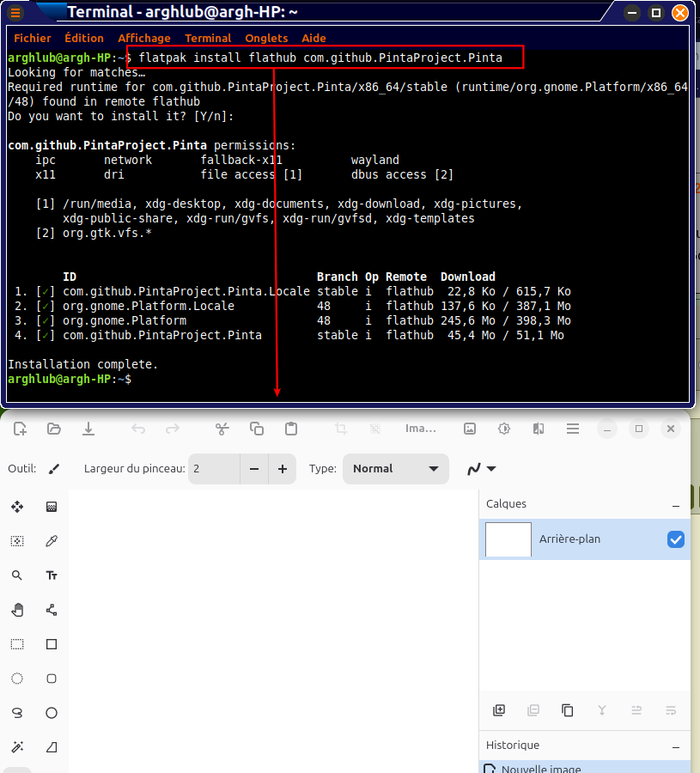
Task: Cut selection with the scissors icon
Action: coord(222,429)
